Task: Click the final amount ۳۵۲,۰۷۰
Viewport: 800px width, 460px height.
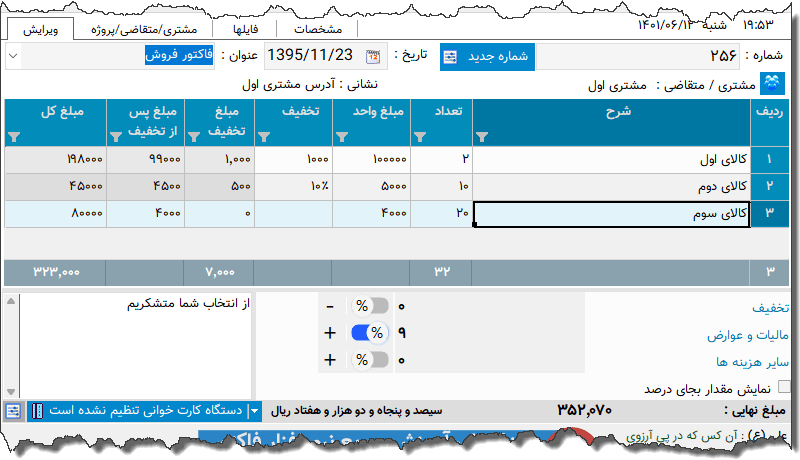Action: click(584, 410)
